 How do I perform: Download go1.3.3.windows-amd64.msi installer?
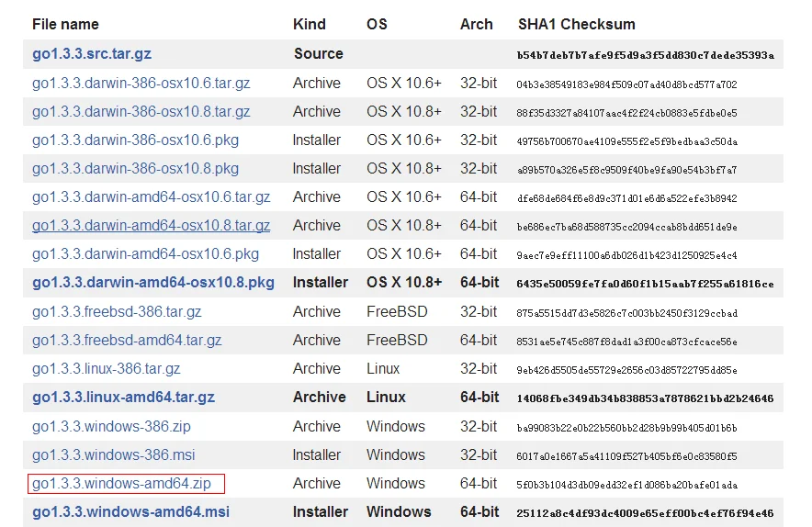(x=130, y=511)
